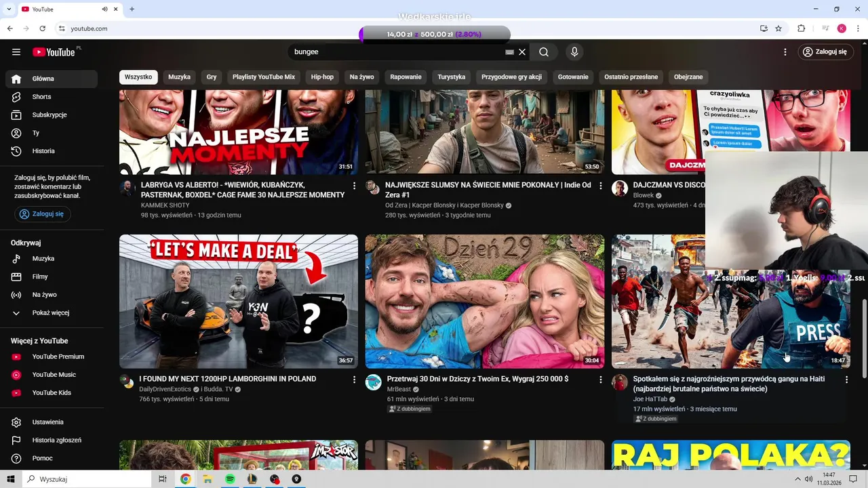Screen dimensions: 868x488
Task: Open Shorts from the sidebar
Action: click(52, 97)
